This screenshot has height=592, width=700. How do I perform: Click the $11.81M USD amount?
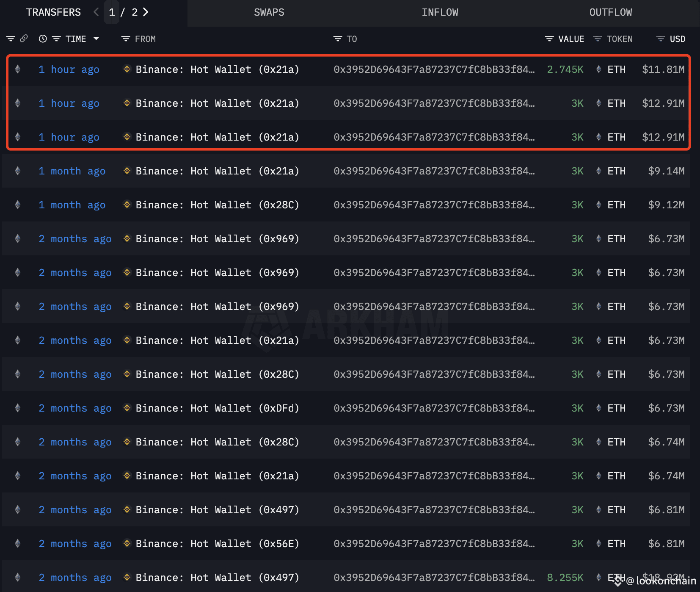663,69
